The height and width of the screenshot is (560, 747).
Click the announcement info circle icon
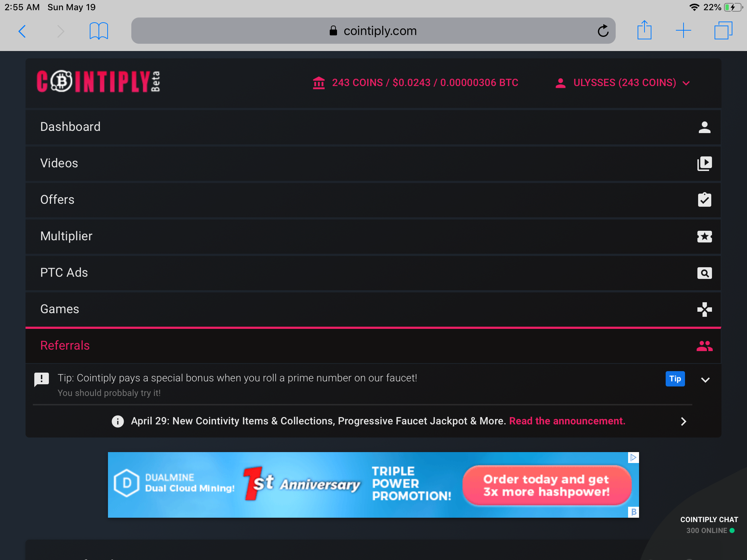(118, 421)
